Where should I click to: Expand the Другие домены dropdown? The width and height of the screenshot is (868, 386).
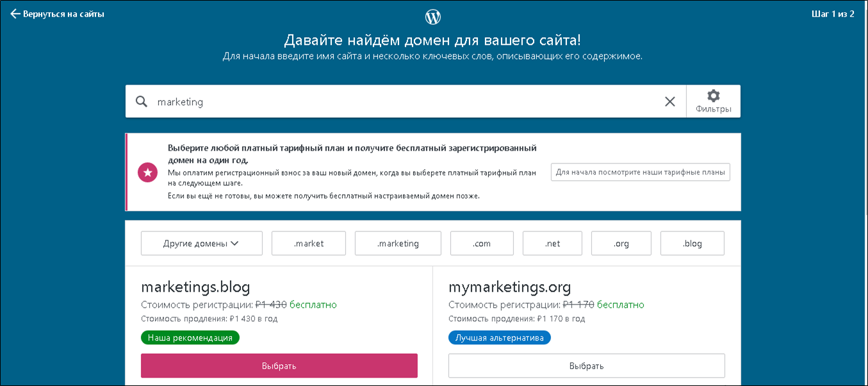[201, 243]
